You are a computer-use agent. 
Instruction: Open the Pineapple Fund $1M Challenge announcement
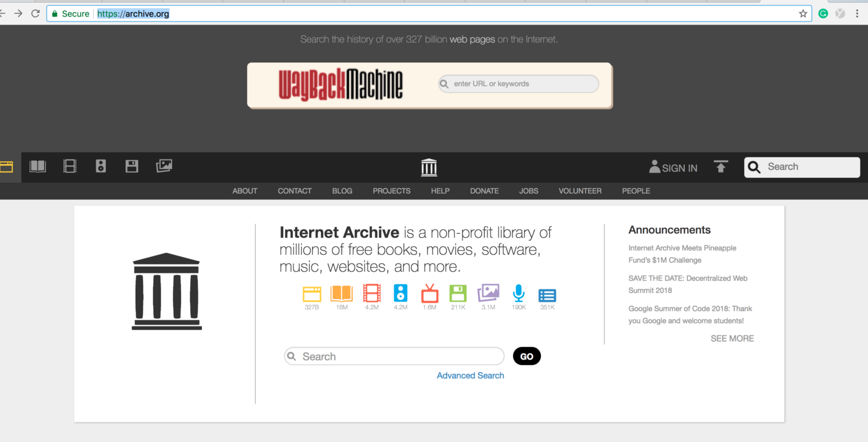click(x=682, y=254)
